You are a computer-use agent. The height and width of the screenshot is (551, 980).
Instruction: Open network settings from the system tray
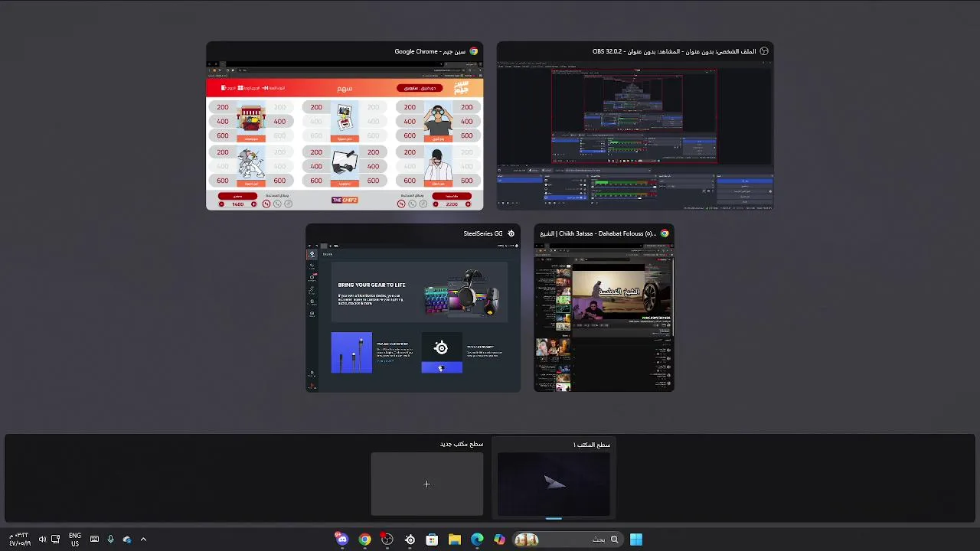(55, 540)
